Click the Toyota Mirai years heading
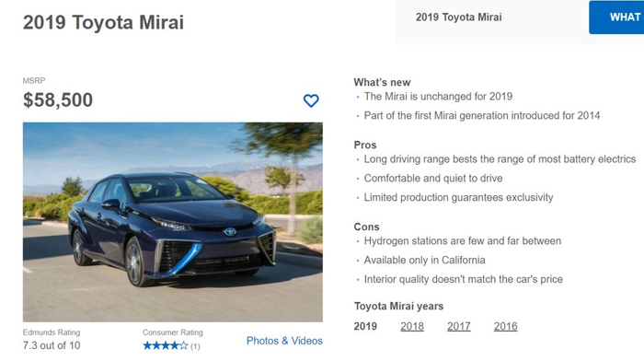The width and height of the screenshot is (644, 361). pyautogui.click(x=398, y=307)
